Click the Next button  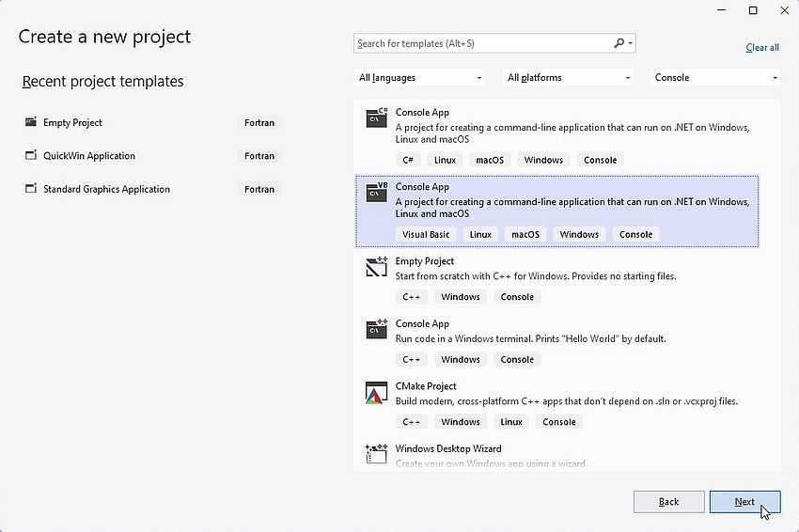click(x=744, y=502)
